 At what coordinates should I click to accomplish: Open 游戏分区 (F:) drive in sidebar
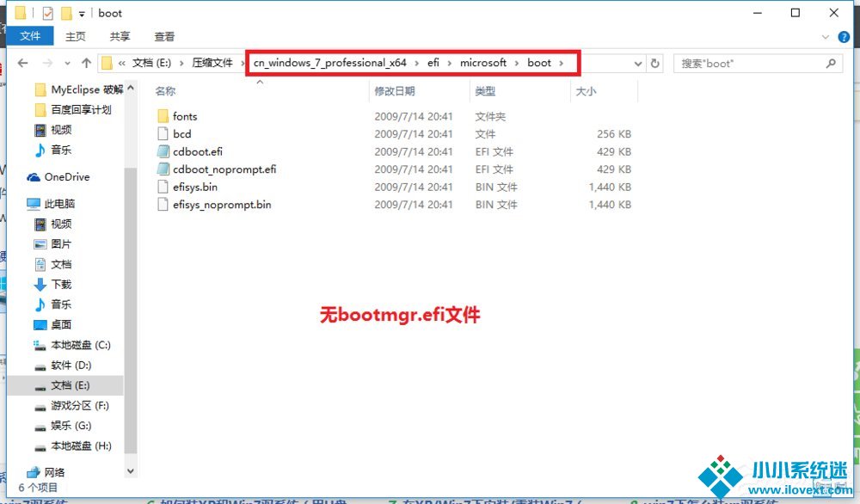72,406
